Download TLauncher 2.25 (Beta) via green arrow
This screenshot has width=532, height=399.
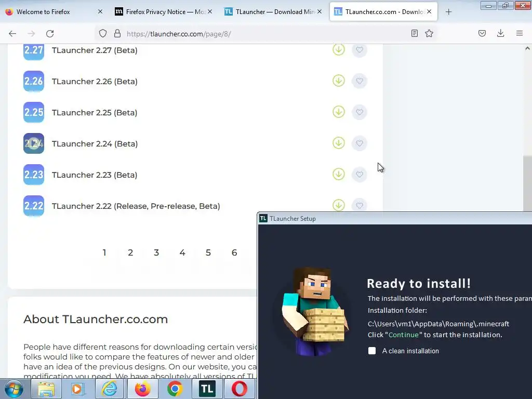pyautogui.click(x=338, y=112)
